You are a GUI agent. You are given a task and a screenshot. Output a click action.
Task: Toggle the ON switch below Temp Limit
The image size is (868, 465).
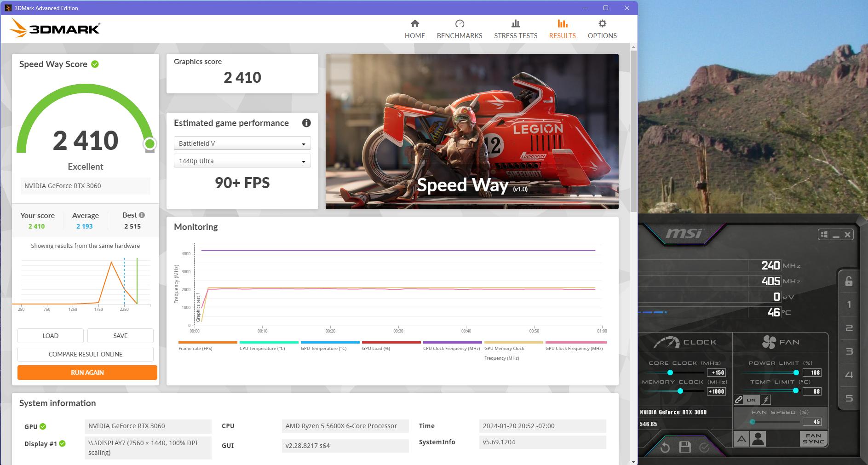tap(752, 400)
